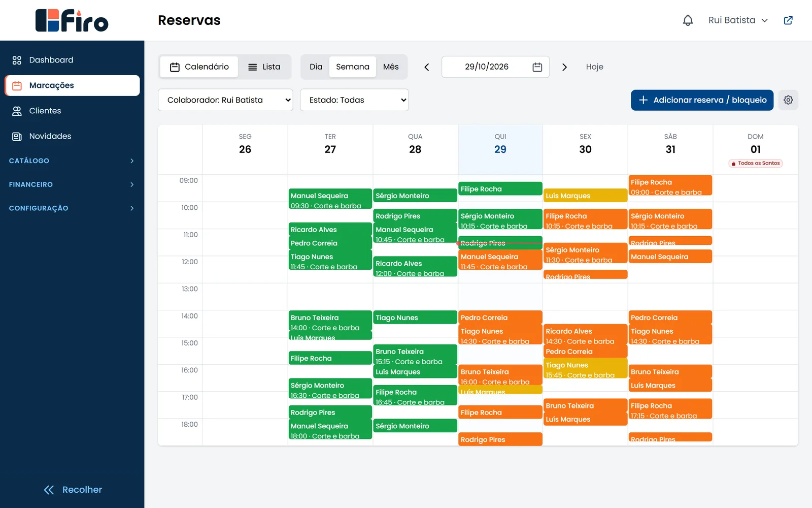Open Filipe Rocha 16:45 booking on Wednesday
This screenshot has width=812, height=508.
click(x=415, y=395)
